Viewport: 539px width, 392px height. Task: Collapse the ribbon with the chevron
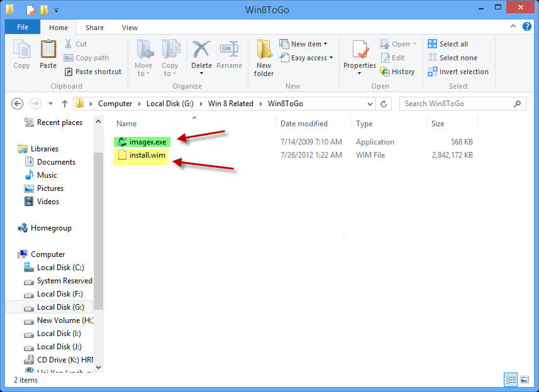tap(513, 26)
